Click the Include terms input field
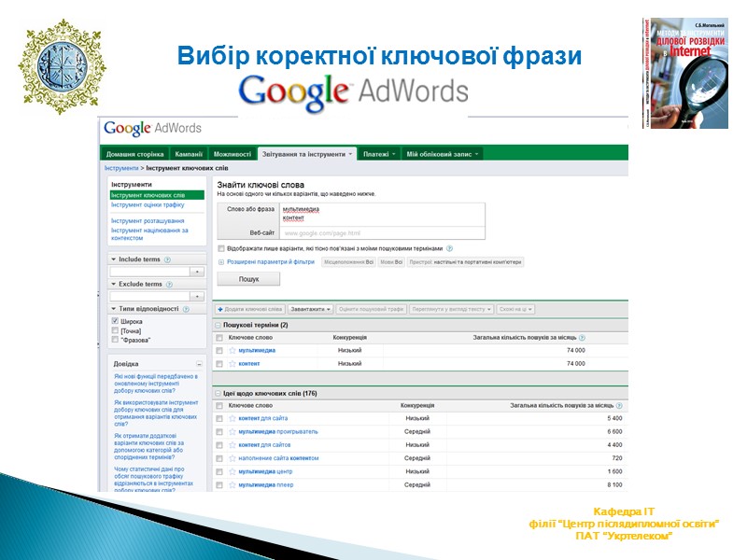This screenshot has height=560, width=747. click(x=149, y=272)
